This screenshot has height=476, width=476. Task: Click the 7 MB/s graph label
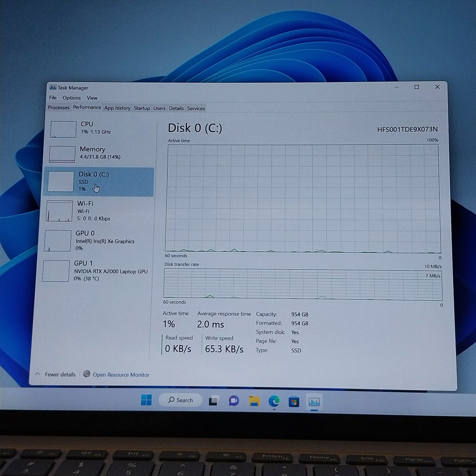click(x=433, y=276)
